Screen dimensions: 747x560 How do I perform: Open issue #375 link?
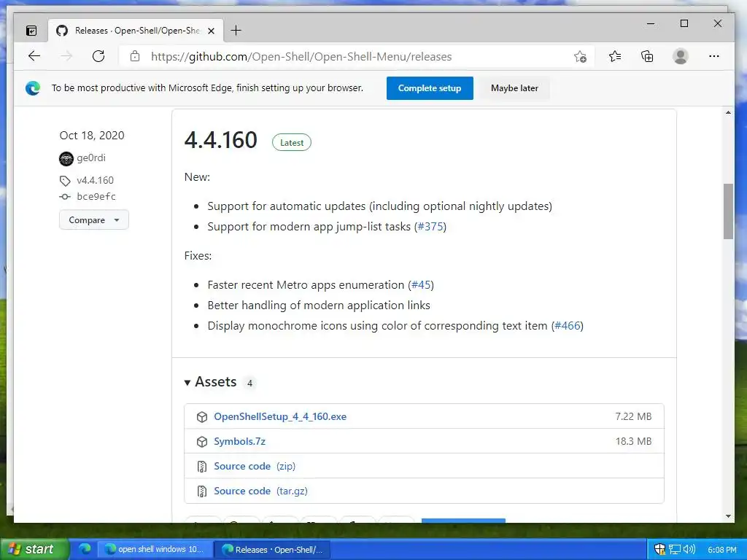click(430, 227)
